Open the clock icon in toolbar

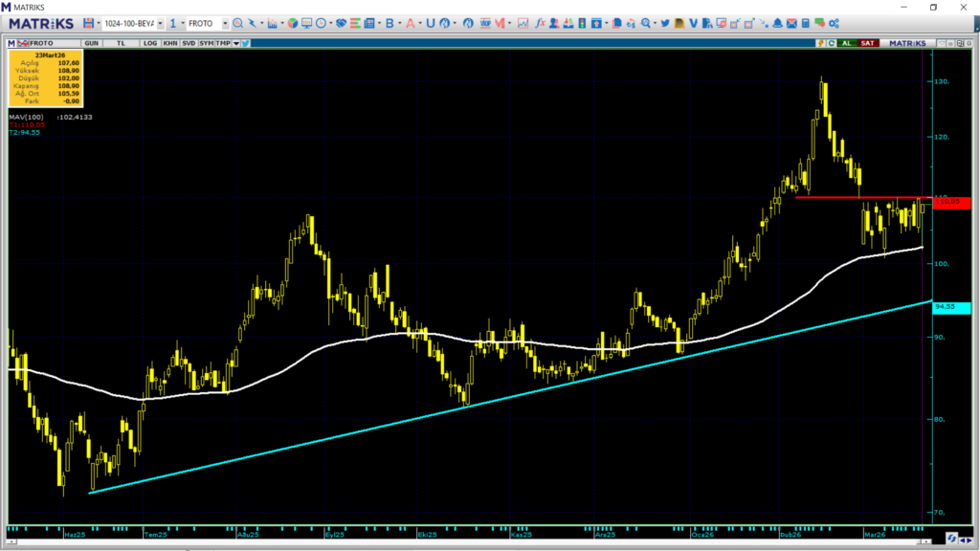321,23
